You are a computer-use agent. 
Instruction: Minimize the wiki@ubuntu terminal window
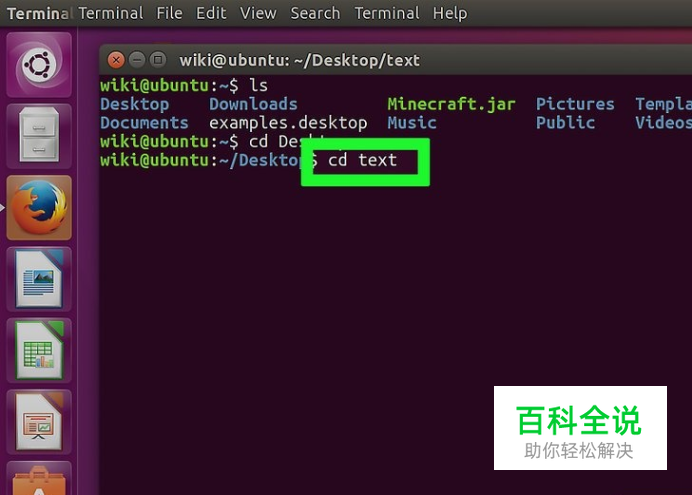click(x=137, y=60)
